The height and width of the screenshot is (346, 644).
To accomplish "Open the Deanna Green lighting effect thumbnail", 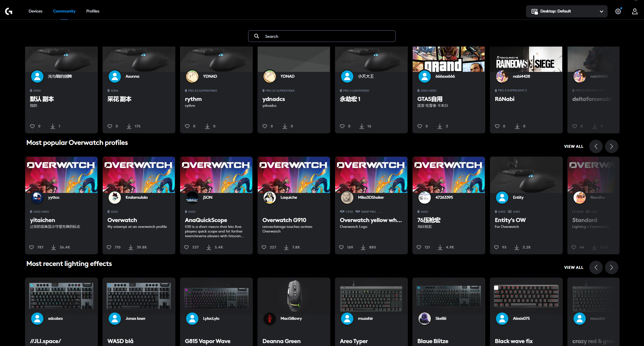I will (294, 296).
